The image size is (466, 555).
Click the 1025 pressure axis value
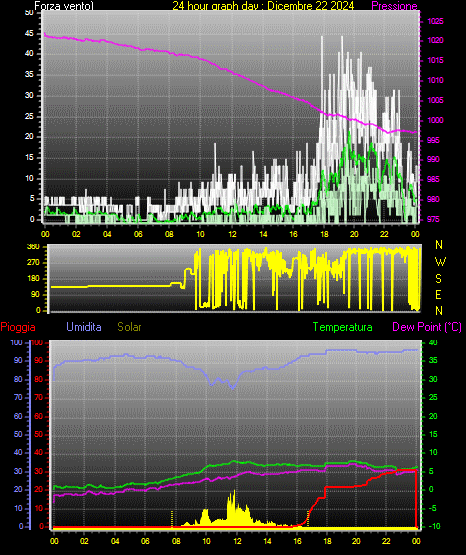point(435,21)
